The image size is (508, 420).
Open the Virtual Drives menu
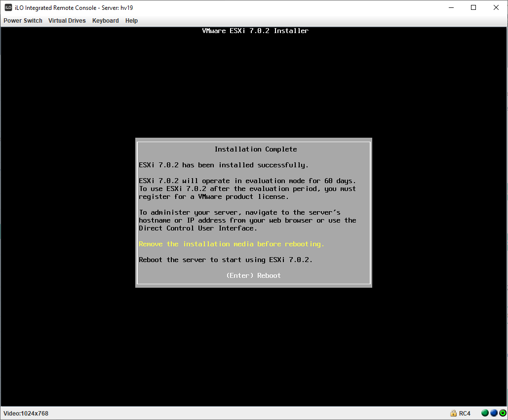point(67,20)
